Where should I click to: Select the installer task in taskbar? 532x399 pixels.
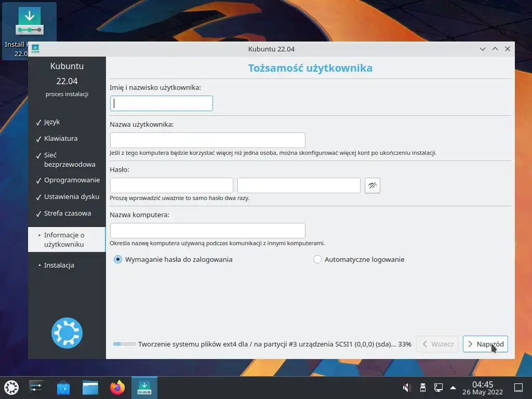[x=144, y=388]
